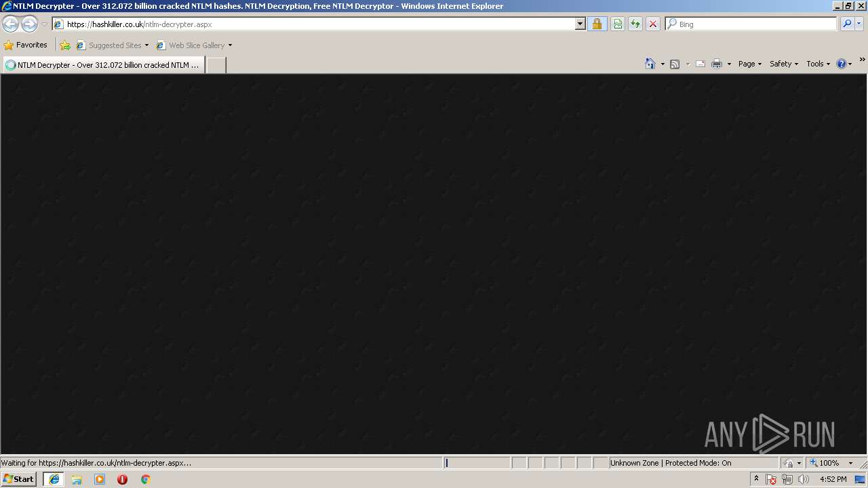Launch Opera browser from taskbar
868x488 pixels.
pos(122,479)
